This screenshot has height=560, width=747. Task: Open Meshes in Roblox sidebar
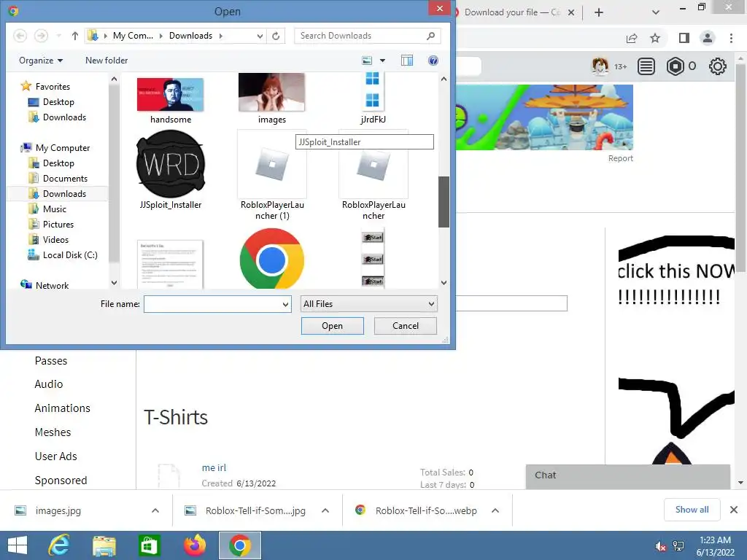tap(53, 432)
